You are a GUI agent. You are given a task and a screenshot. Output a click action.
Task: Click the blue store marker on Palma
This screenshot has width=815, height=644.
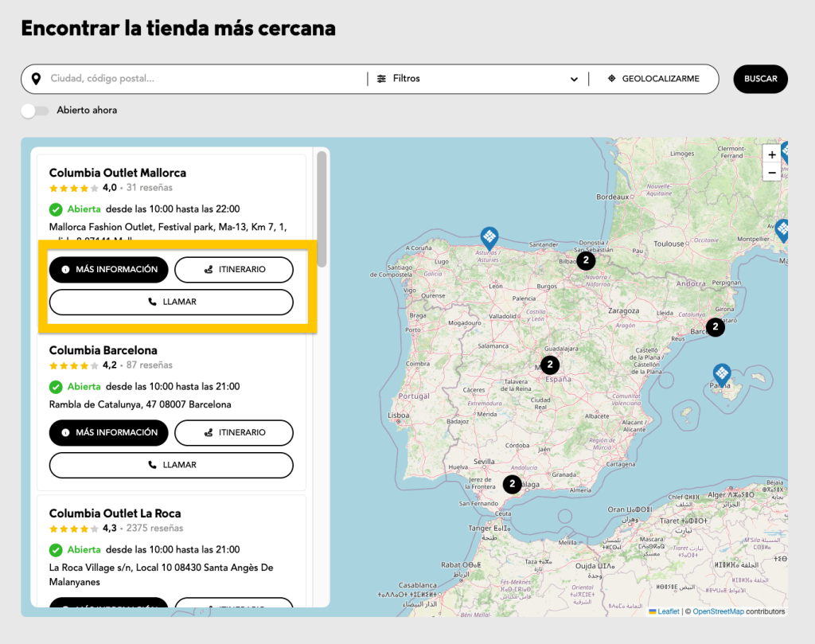pos(721,375)
